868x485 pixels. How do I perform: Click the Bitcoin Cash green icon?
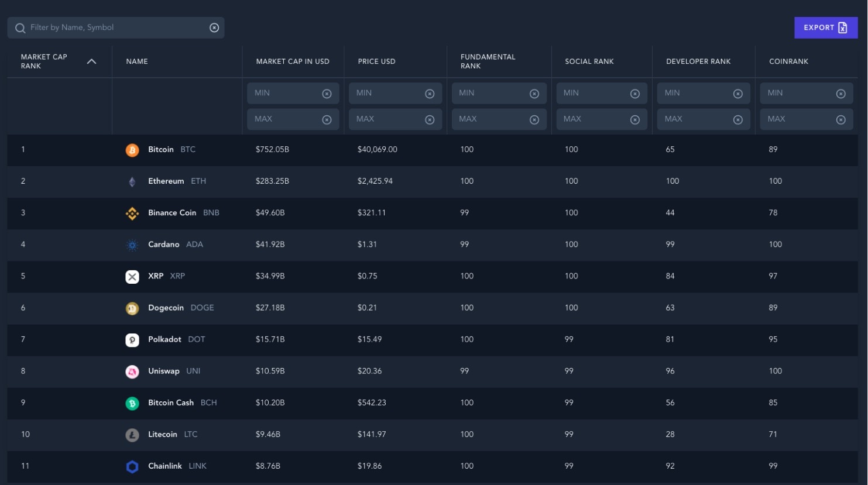coord(132,403)
